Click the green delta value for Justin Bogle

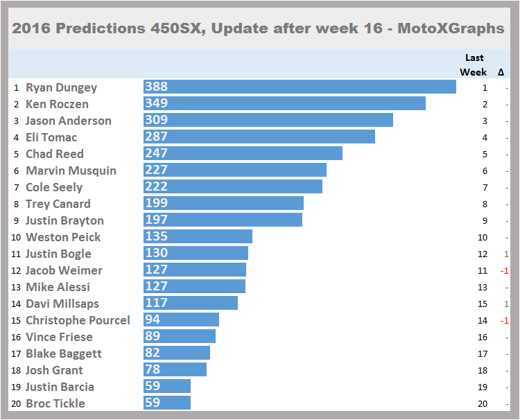pos(506,254)
